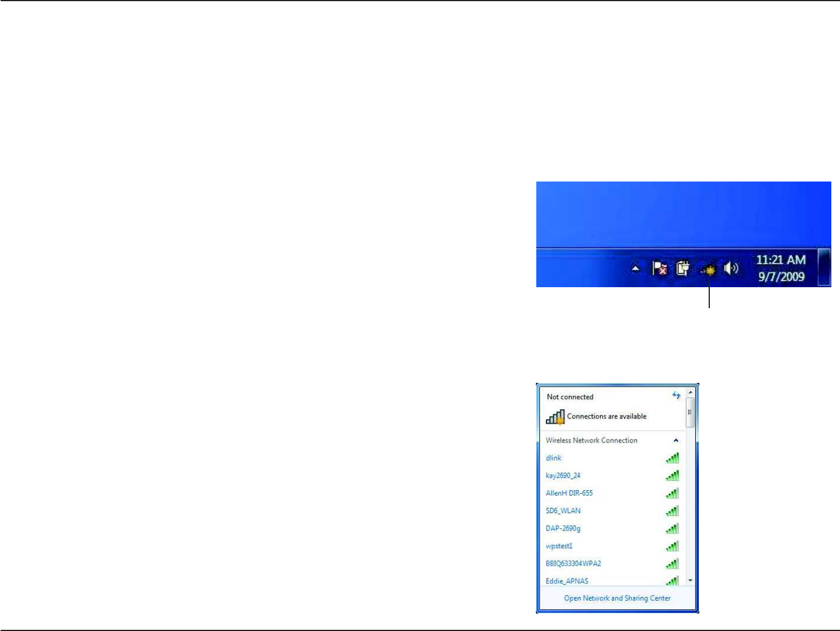Screen dimensions: 840x631
Task: Click signal bars icon for wpstest1
Action: (672, 546)
